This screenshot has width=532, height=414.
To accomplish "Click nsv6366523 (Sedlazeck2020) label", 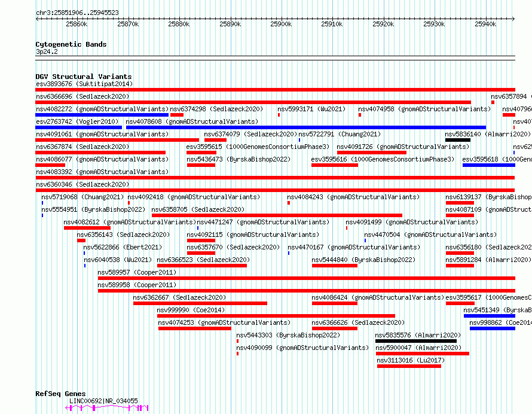I will pos(203,260).
